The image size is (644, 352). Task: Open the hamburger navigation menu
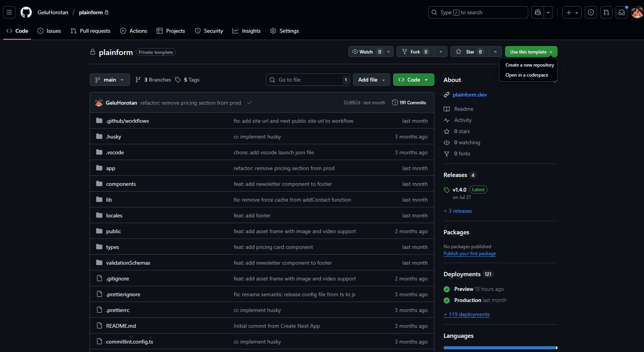click(x=9, y=12)
